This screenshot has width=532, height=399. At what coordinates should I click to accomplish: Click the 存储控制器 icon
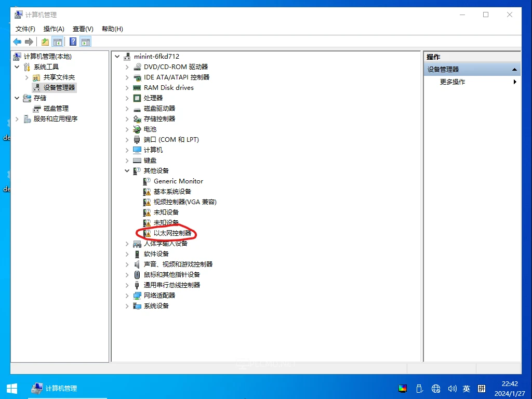coord(137,119)
